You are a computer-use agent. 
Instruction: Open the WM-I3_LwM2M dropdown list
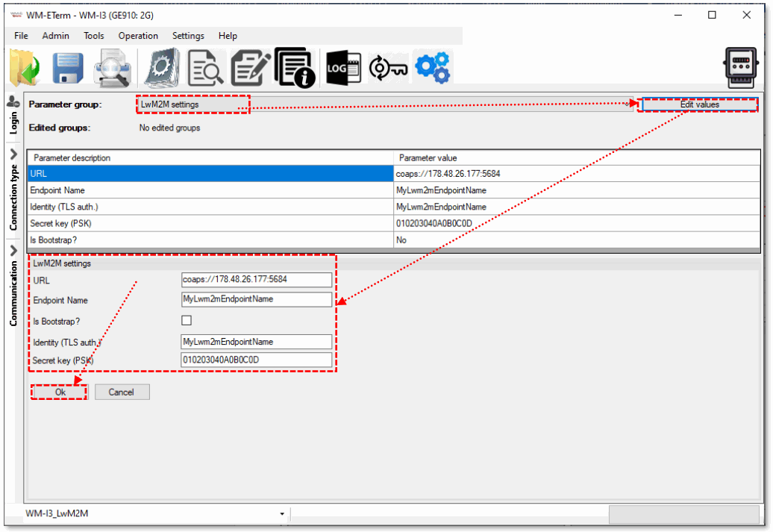coord(282,513)
